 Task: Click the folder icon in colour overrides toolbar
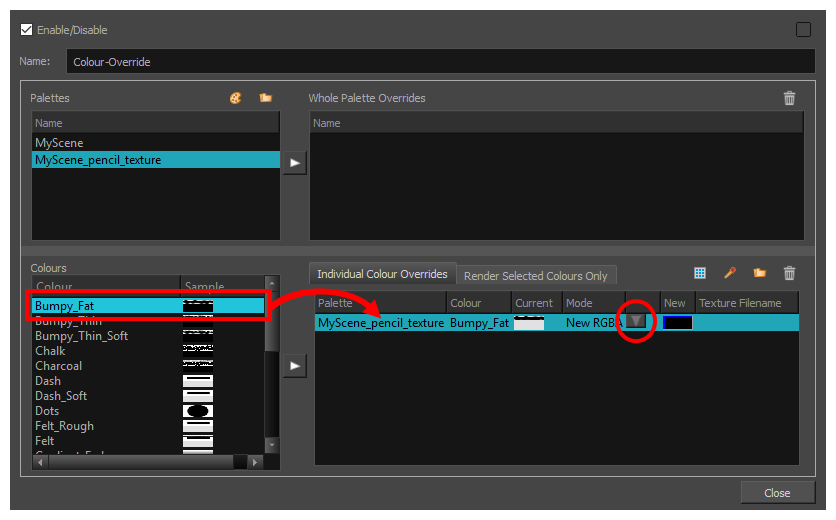click(760, 273)
